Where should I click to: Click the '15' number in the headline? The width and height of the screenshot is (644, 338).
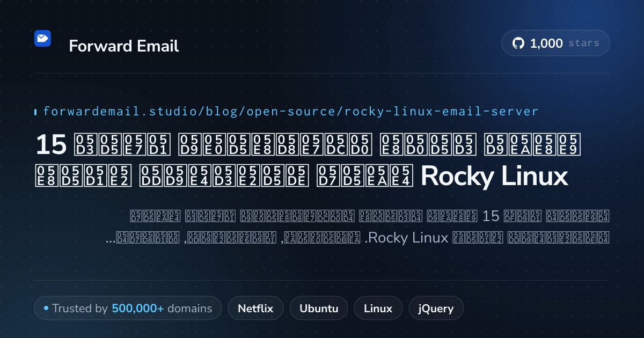pyautogui.click(x=50, y=144)
